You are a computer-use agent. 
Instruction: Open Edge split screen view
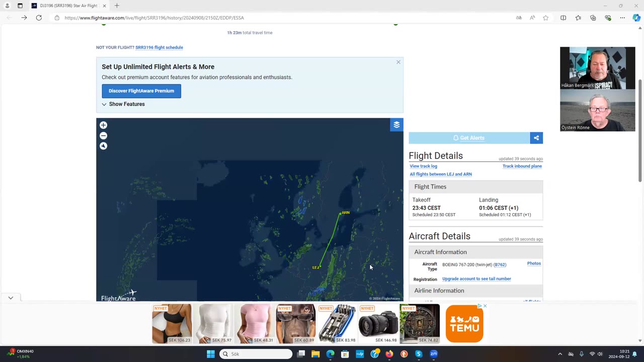click(563, 18)
